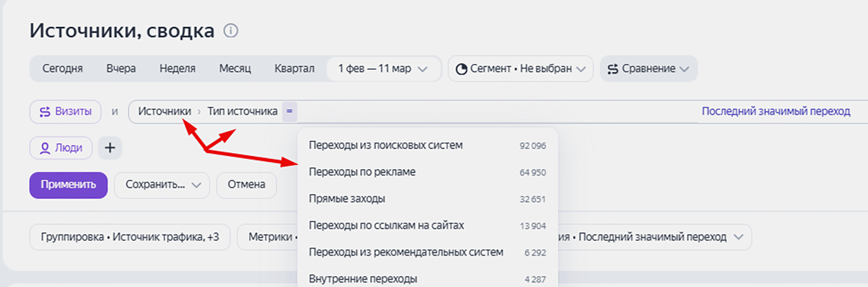Switch to the Вчера period
Screen dimensions: 868x287
click(x=121, y=69)
